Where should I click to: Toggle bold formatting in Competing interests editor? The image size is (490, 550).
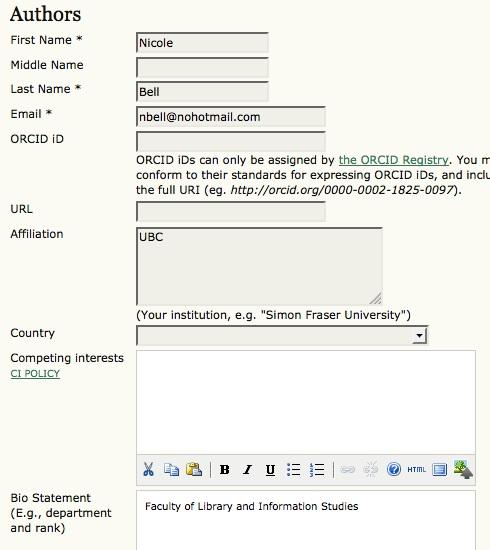click(224, 469)
